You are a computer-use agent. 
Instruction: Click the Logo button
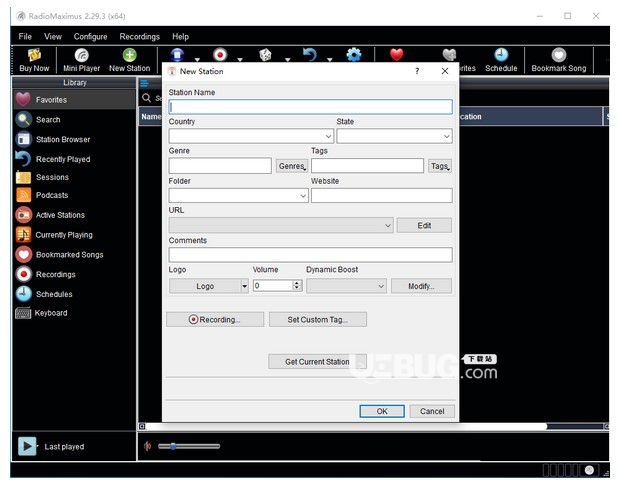pyautogui.click(x=205, y=286)
